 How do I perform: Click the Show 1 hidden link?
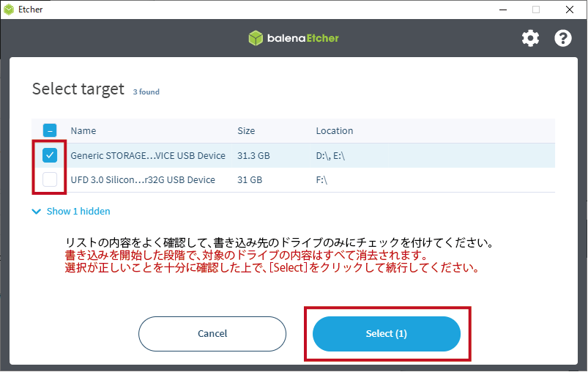pos(78,211)
